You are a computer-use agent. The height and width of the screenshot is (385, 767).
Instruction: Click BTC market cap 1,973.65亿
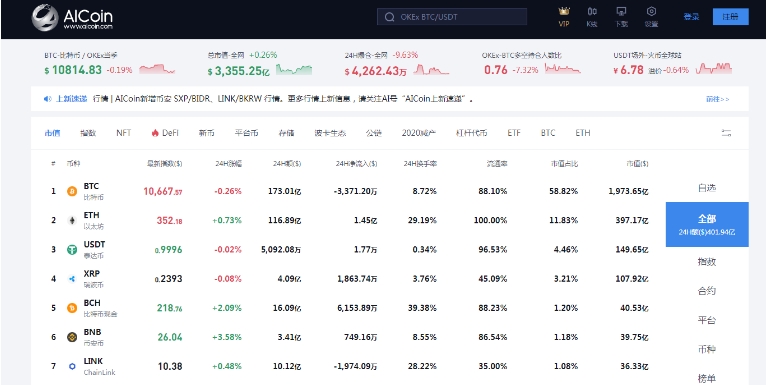tap(629, 191)
